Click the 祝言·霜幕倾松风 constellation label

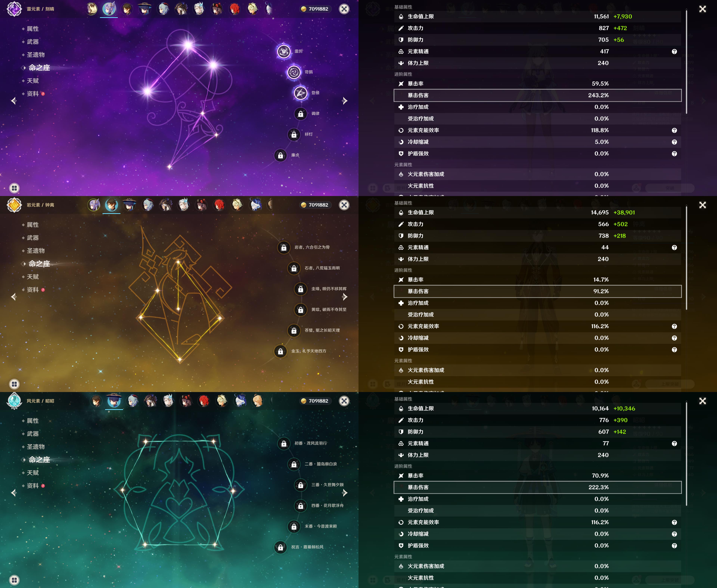point(307,547)
